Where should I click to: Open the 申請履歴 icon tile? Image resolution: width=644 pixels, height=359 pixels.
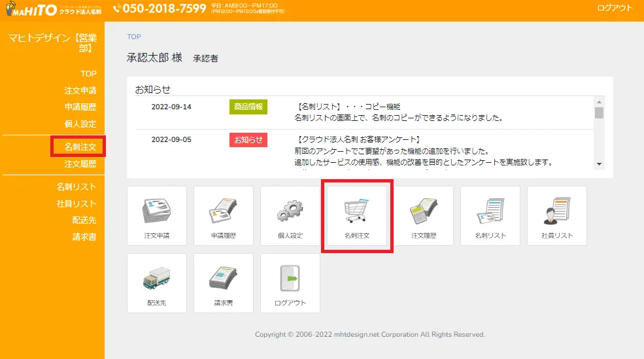(x=224, y=216)
